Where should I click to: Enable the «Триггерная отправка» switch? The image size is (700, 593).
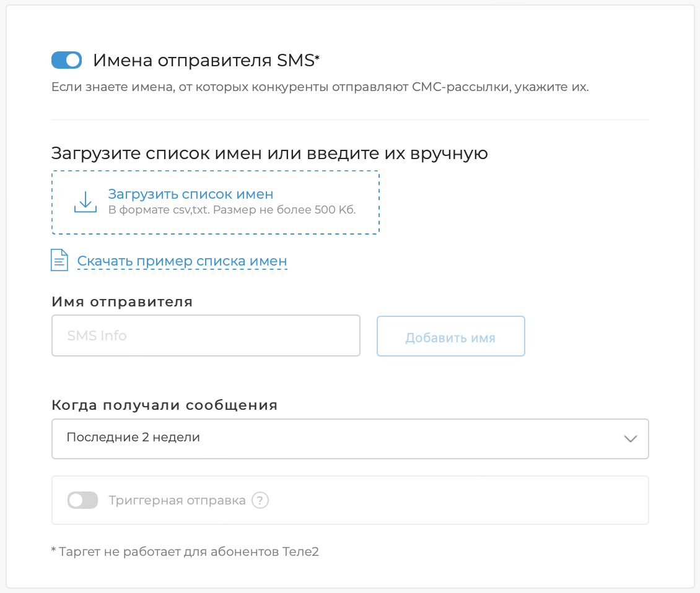[82, 500]
